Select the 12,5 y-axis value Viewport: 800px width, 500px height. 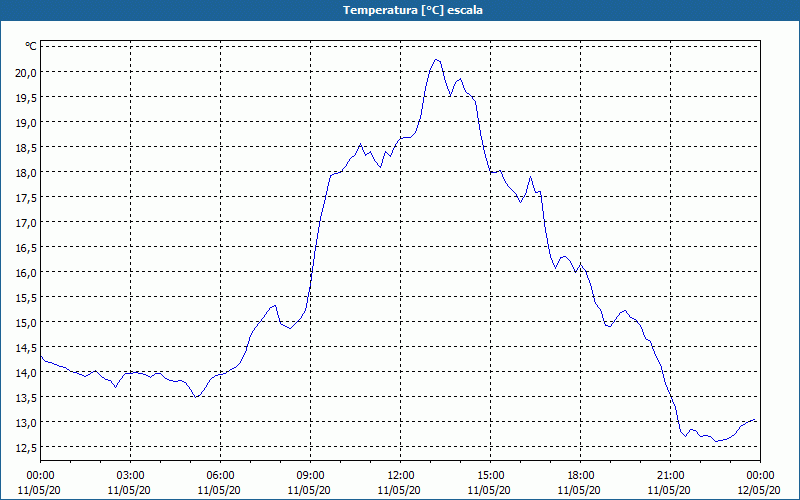(x=26, y=447)
